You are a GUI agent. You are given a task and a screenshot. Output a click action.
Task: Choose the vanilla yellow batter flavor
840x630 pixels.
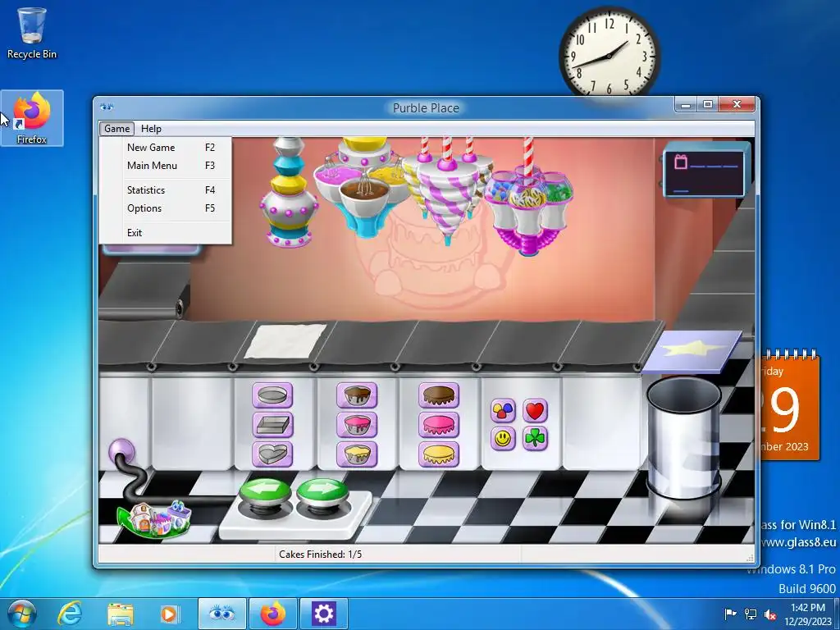(357, 454)
